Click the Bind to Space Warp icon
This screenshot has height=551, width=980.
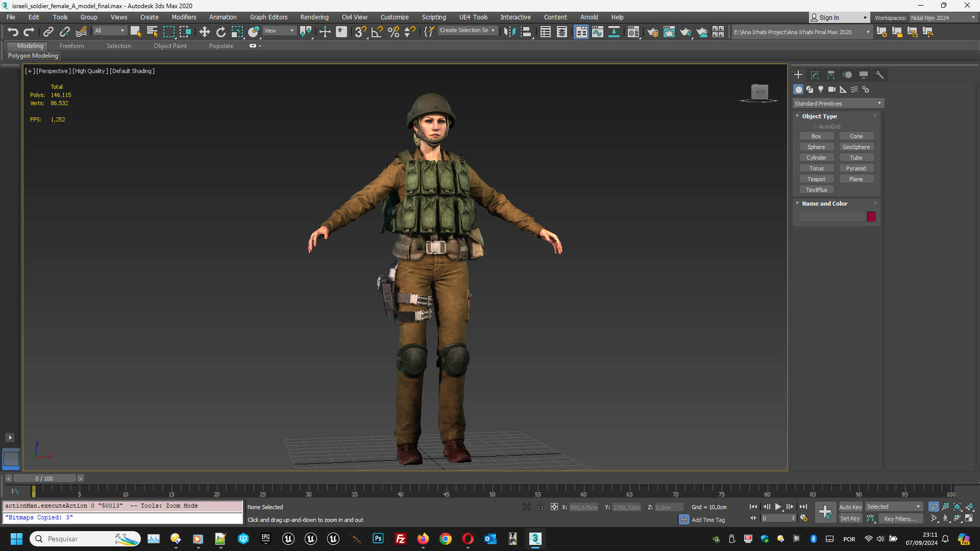point(81,32)
